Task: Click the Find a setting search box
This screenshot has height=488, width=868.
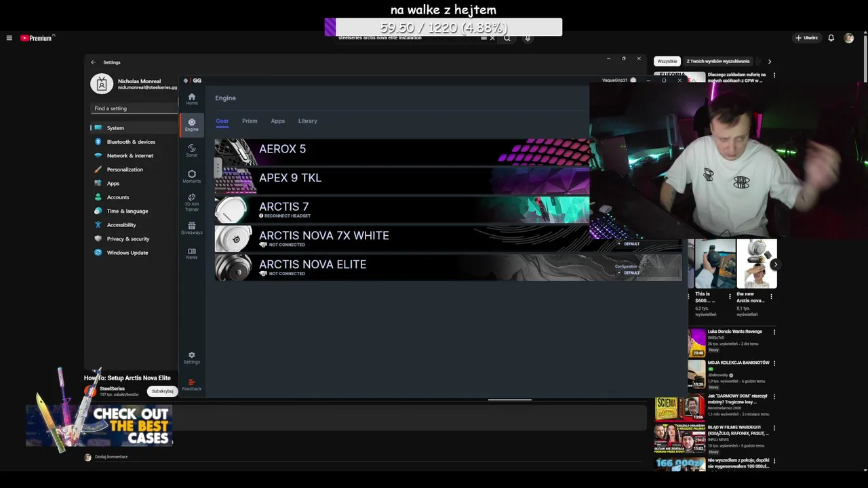Action: [x=134, y=108]
